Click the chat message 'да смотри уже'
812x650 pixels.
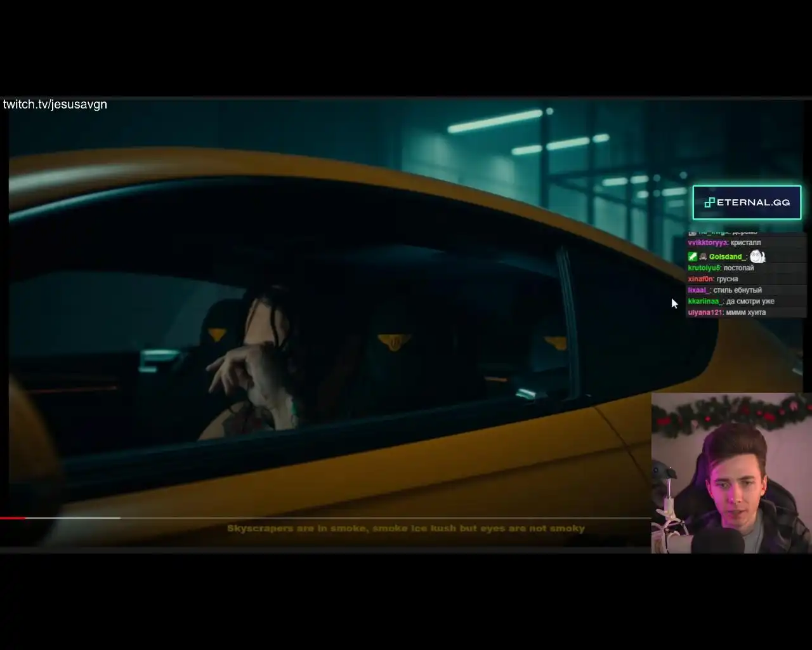pos(750,302)
